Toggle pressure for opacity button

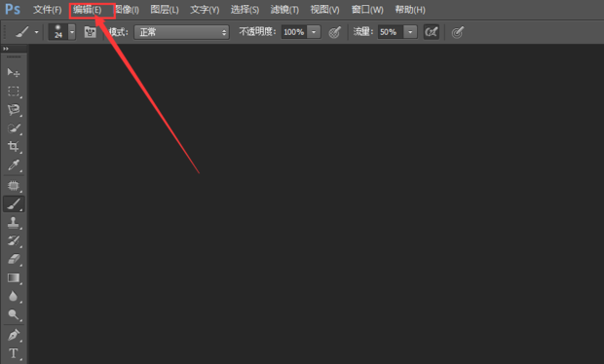[335, 32]
